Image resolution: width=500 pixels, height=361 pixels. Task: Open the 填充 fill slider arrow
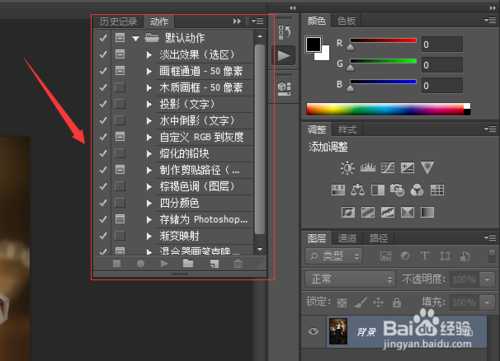[487, 303]
